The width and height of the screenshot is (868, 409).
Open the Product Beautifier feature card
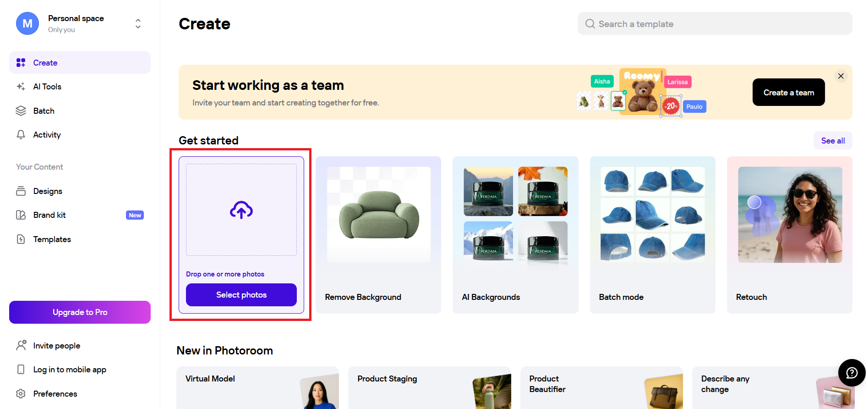tap(601, 387)
